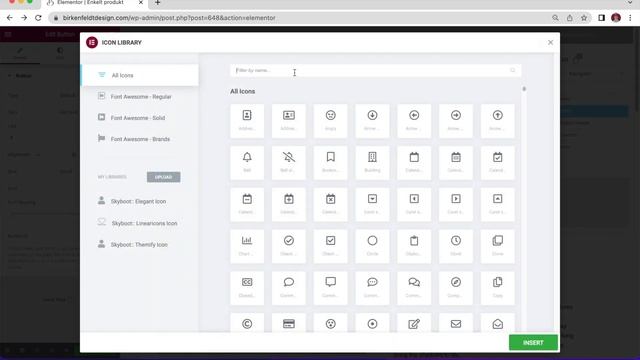Reload the page in browser

click(x=38, y=18)
